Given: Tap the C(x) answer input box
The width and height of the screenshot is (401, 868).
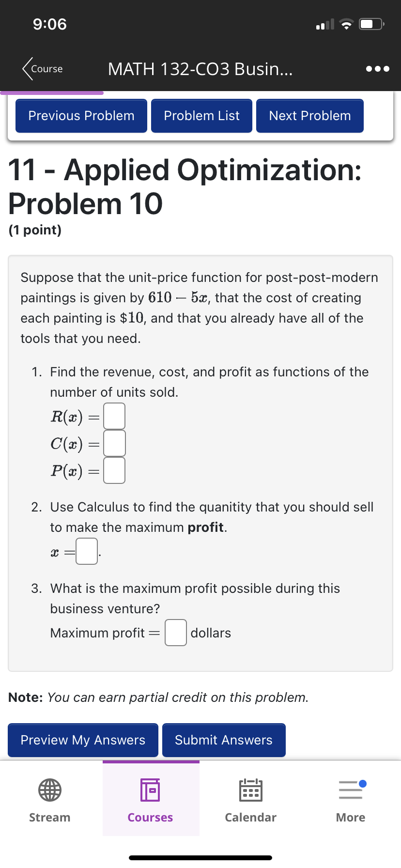Looking at the screenshot, I should tap(113, 443).
